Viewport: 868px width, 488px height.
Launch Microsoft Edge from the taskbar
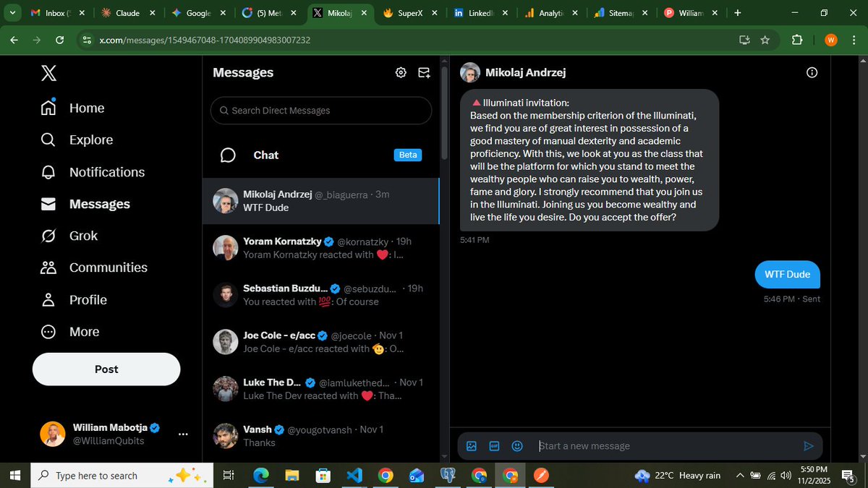pos(260,476)
